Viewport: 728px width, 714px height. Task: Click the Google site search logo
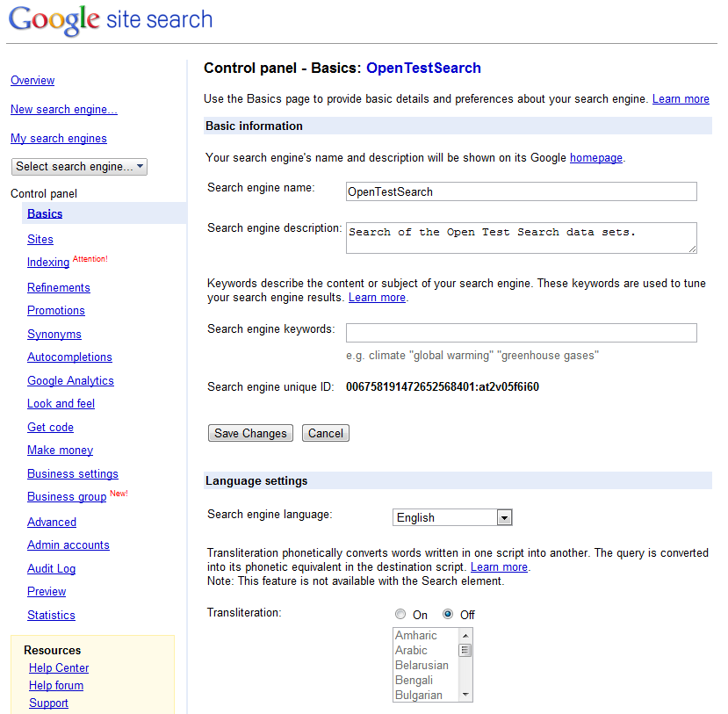point(111,20)
